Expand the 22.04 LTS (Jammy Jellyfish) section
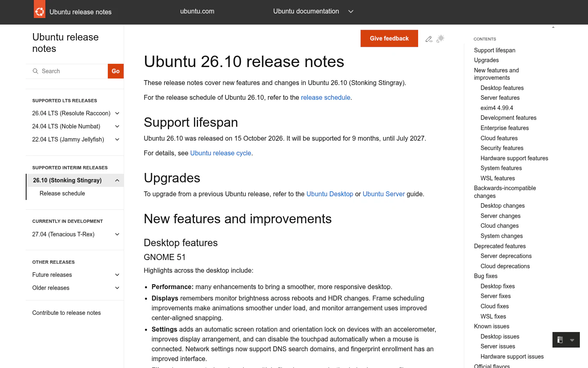The height and width of the screenshot is (368, 588). (117, 139)
